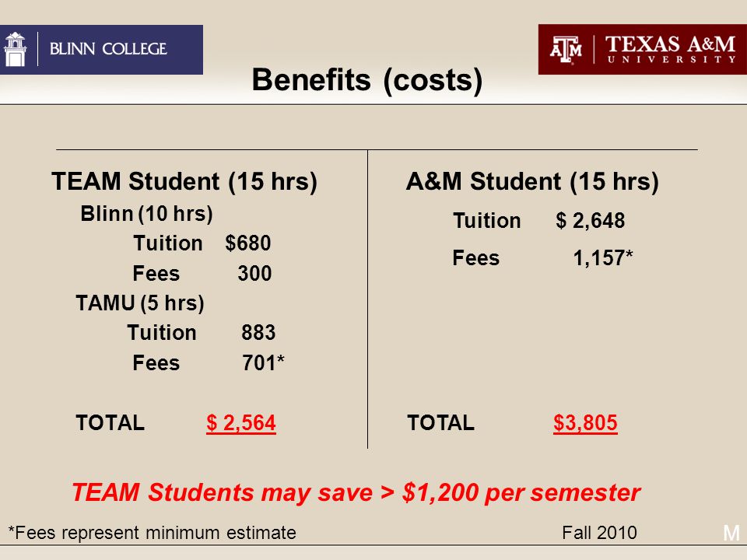
Task: Select the TAMU (5 hrs) subheading
Action: click(140, 303)
